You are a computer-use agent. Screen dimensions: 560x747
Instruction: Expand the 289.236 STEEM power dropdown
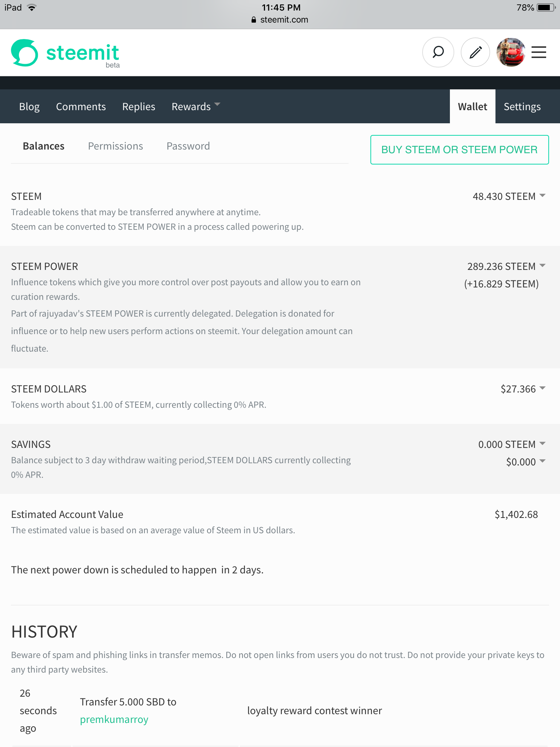click(x=506, y=266)
